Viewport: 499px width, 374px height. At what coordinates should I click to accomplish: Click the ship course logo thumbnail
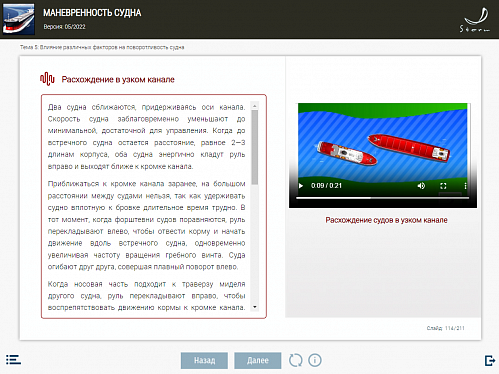coord(19,19)
